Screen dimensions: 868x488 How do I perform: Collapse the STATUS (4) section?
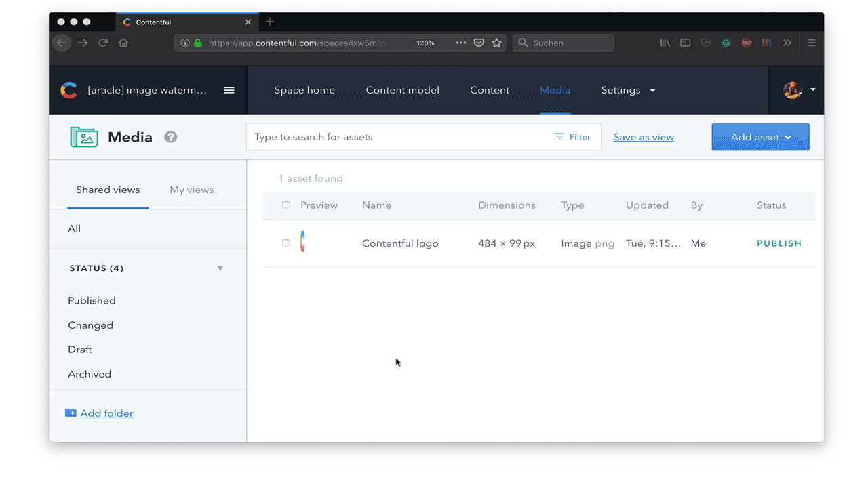click(x=220, y=268)
